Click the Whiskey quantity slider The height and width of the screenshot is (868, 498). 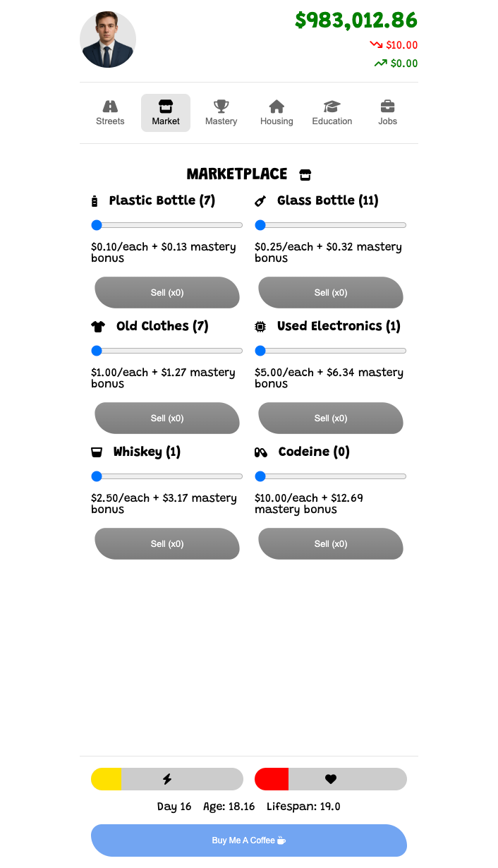click(167, 476)
